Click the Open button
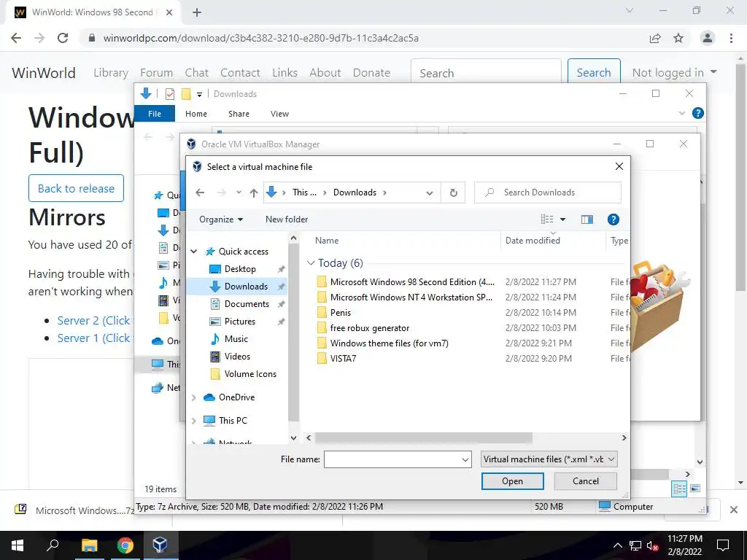 pyautogui.click(x=512, y=481)
